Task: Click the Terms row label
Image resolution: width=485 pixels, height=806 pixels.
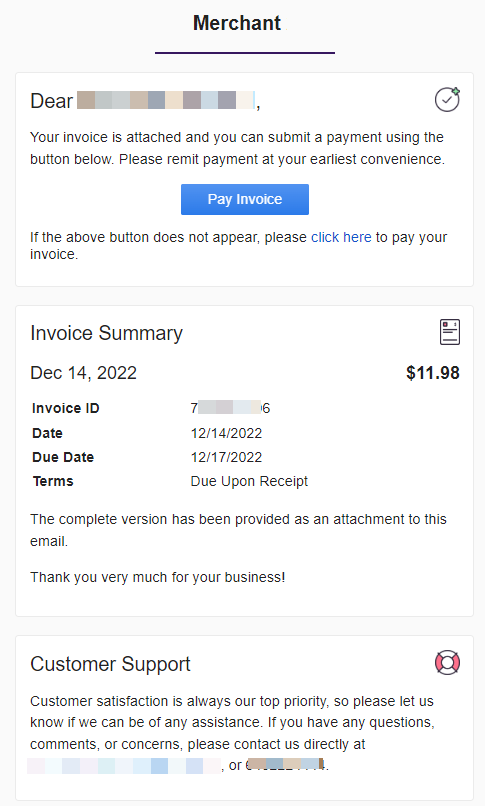Action: pos(53,481)
